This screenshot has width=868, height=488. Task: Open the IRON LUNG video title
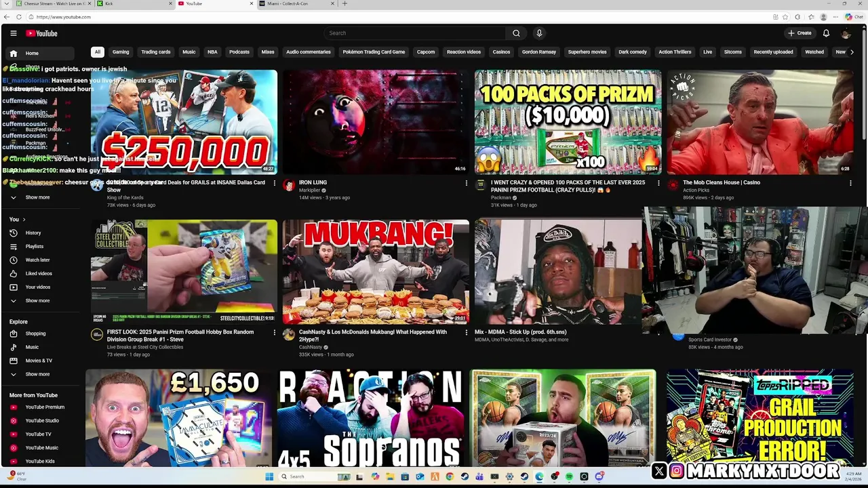click(x=313, y=182)
